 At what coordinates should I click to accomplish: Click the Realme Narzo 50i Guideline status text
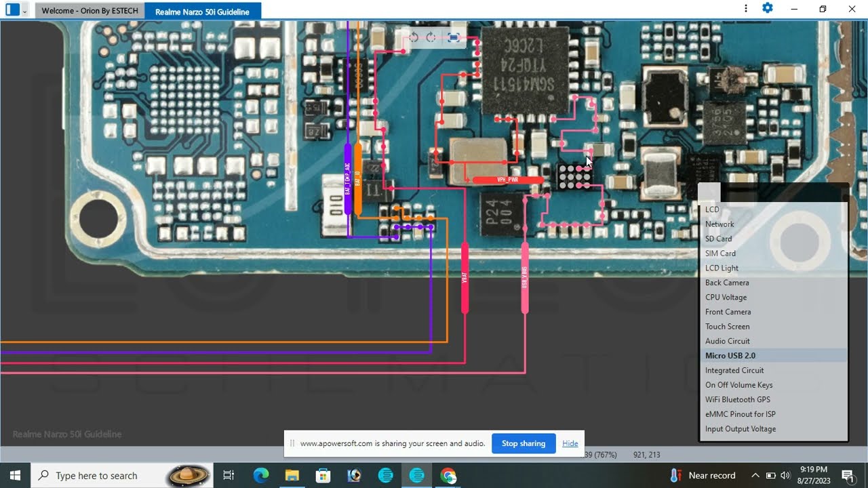click(x=67, y=434)
